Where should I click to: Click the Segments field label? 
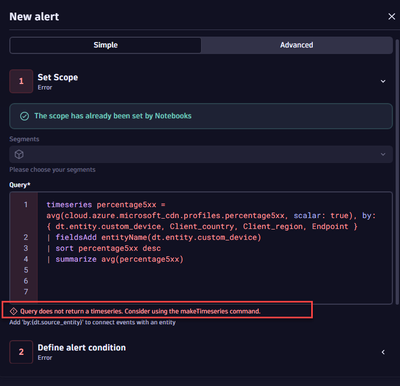[x=24, y=139]
